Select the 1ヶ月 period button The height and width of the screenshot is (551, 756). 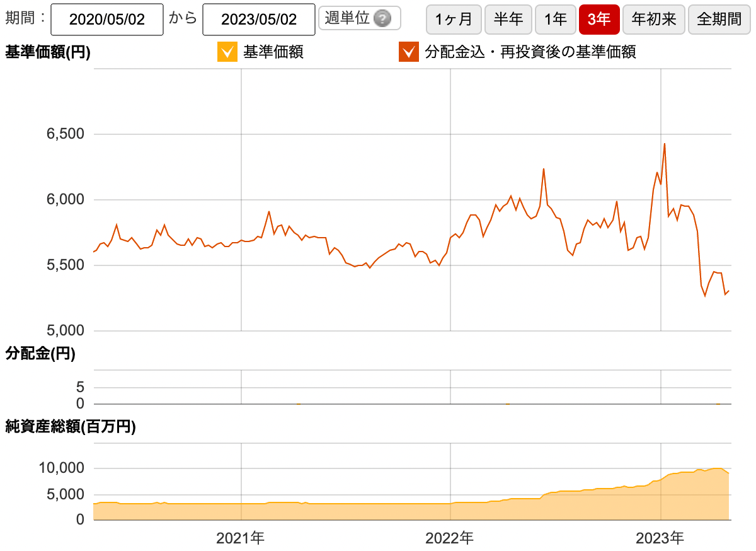(x=454, y=19)
